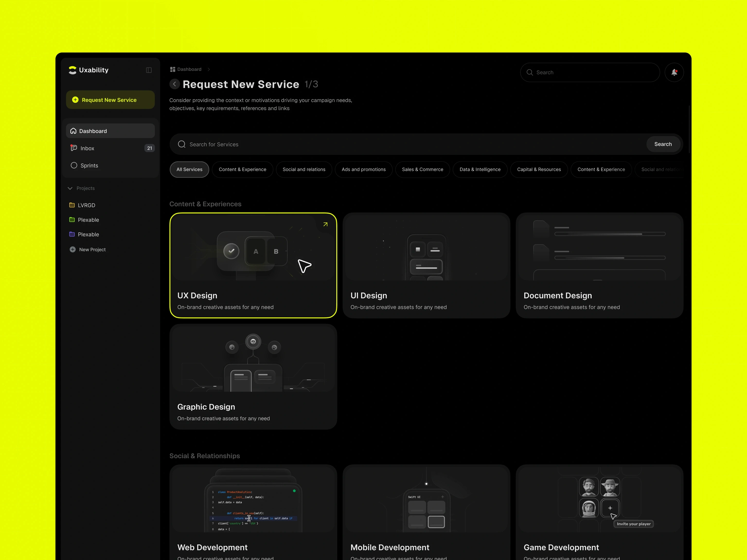
Task: Click the UX Design card's open arrow icon
Action: [325, 225]
